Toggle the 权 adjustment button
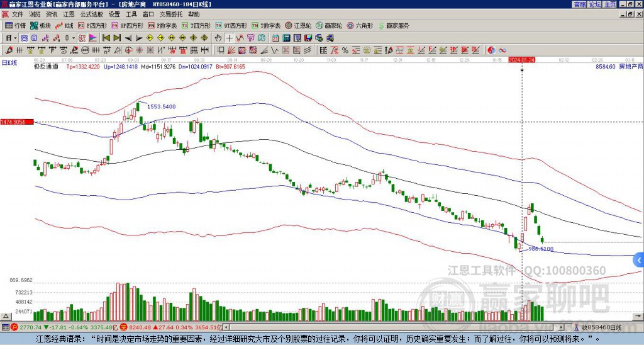The width and height of the screenshot is (644, 345). point(82,38)
